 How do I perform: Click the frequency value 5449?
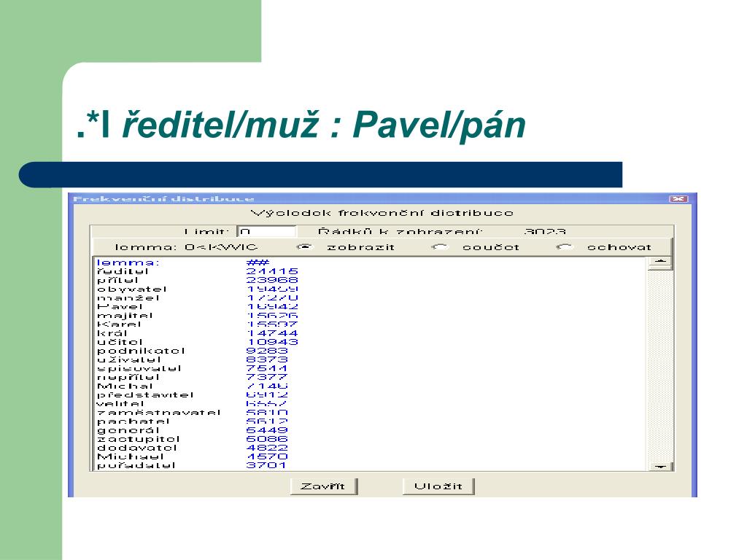click(267, 430)
